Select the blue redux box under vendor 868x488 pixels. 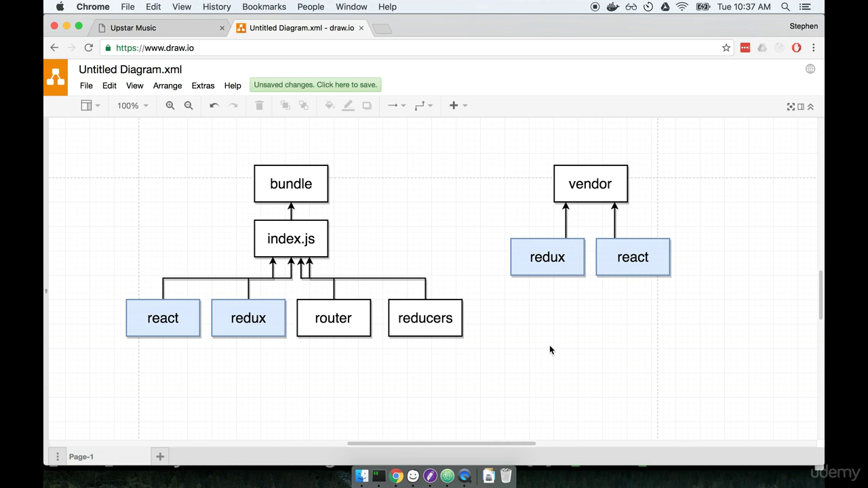click(x=547, y=258)
